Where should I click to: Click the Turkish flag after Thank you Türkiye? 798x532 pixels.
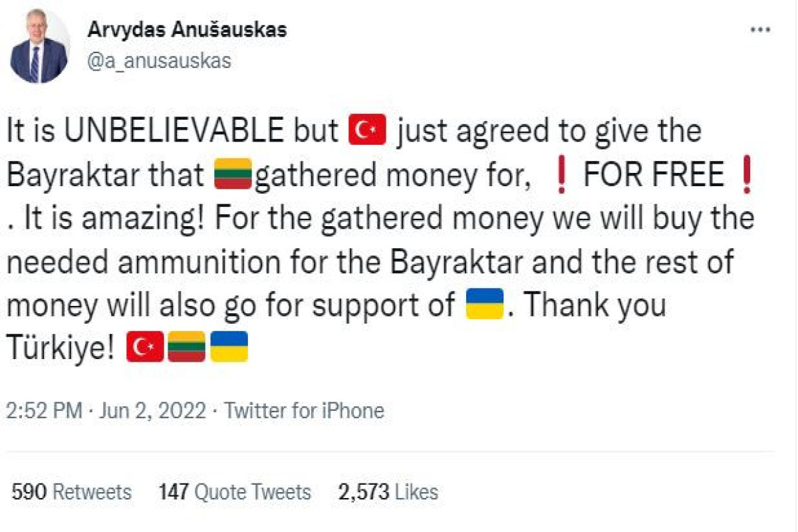[145, 348]
